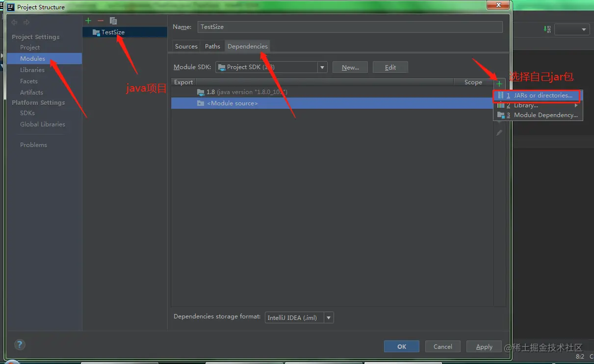
Task: Open the Facets settings
Action: [29, 81]
